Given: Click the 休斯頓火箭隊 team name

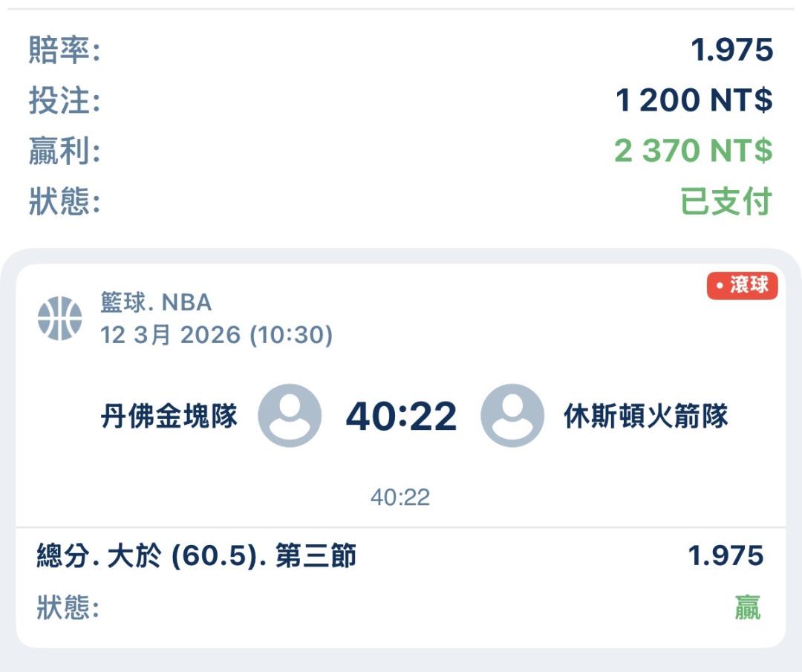Looking at the screenshot, I should pyautogui.click(x=646, y=417).
